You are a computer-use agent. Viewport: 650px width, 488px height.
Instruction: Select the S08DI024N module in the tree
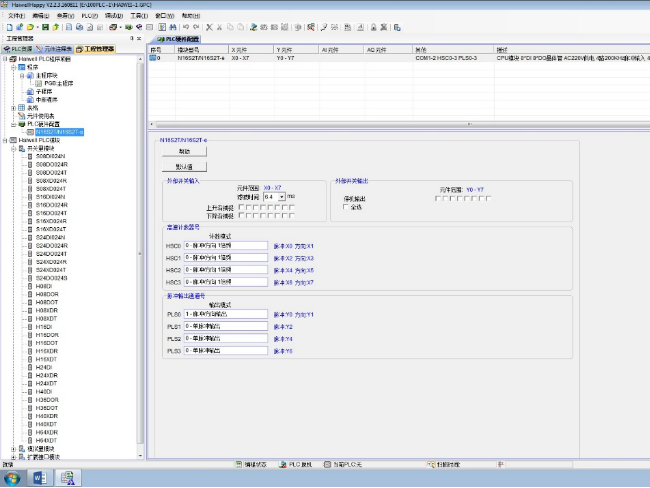click(x=50, y=156)
